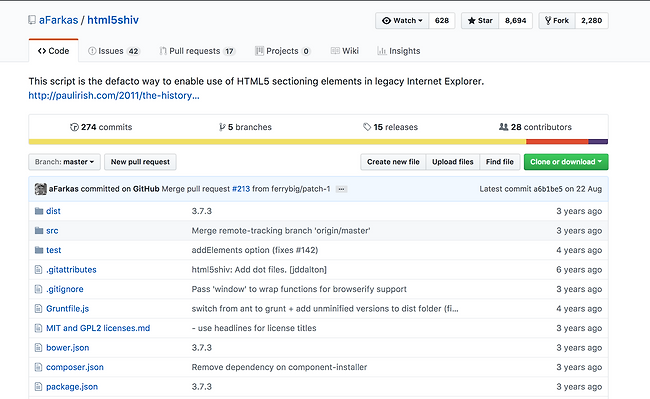The image size is (650, 399).
Task: Open Gruntfile.js
Action: [x=68, y=309]
